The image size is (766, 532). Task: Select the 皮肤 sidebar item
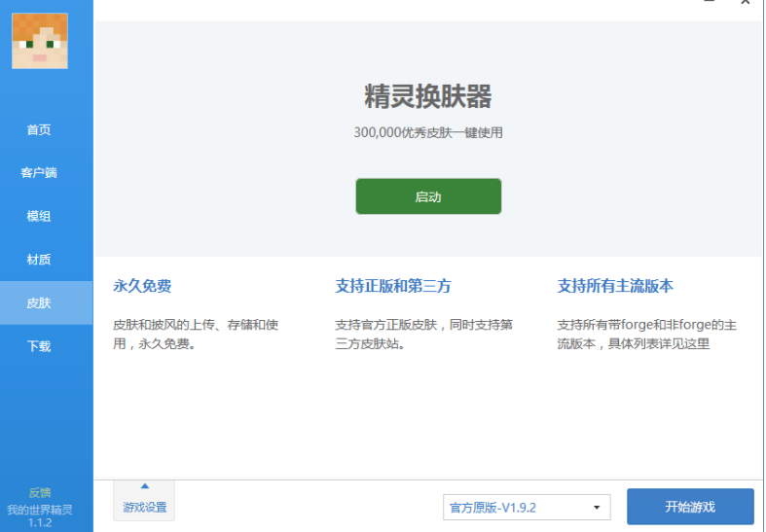[x=39, y=303]
